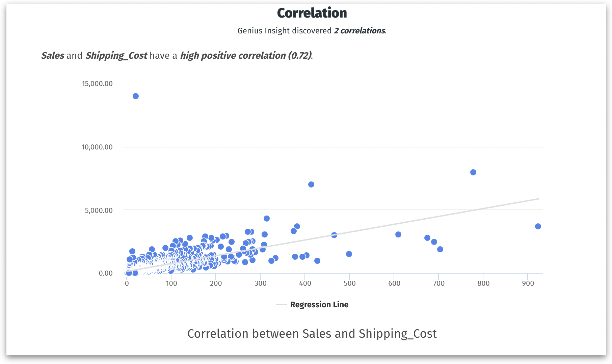The image size is (612, 364).
Task: Select the data point above 800 mark
Action: (x=473, y=172)
